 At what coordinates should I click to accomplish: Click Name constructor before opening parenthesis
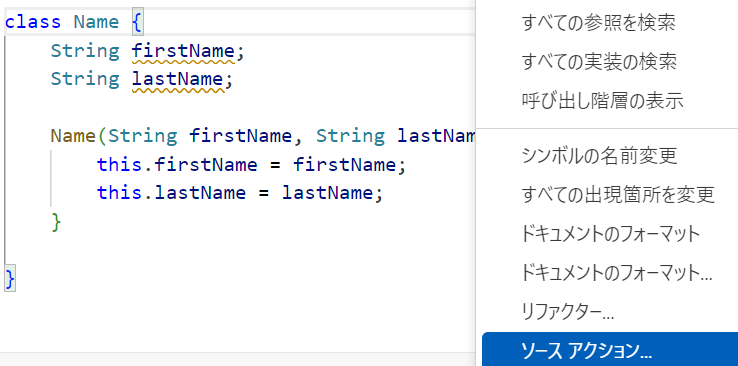tap(73, 136)
